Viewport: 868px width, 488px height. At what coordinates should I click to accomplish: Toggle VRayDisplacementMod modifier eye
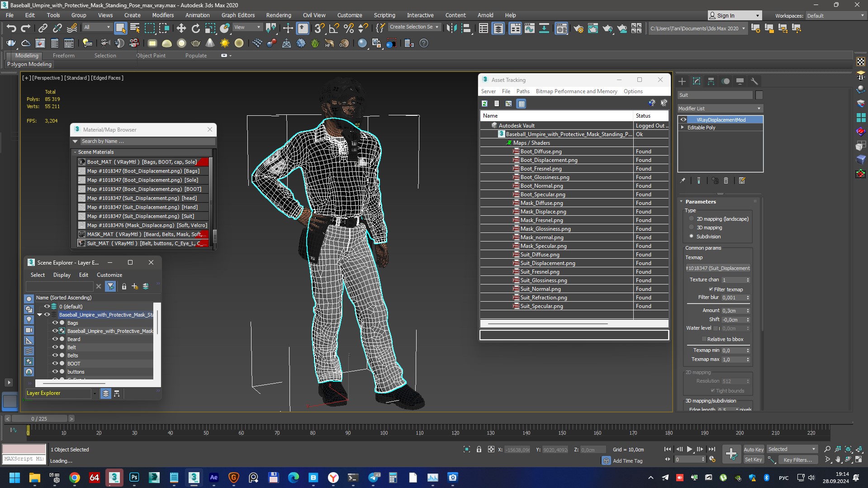click(x=683, y=120)
